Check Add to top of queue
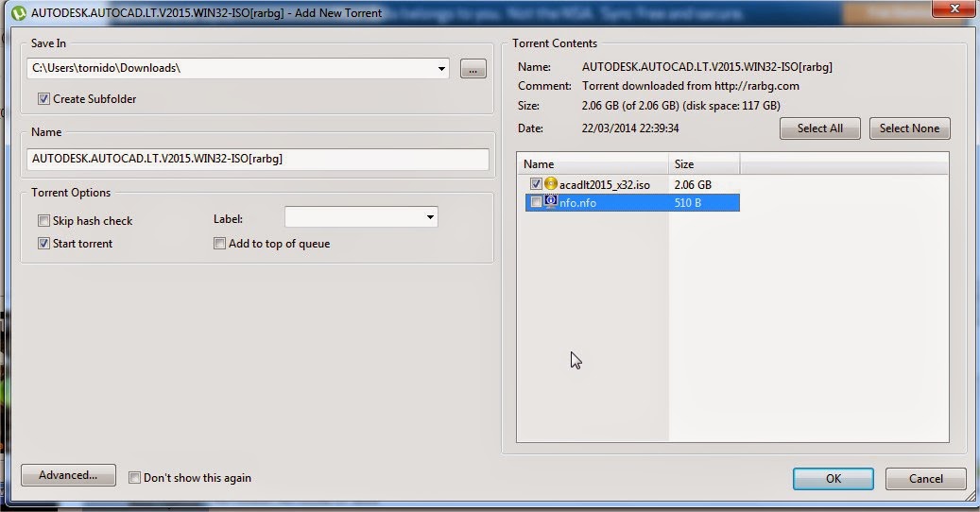The width and height of the screenshot is (980, 512). 219,244
